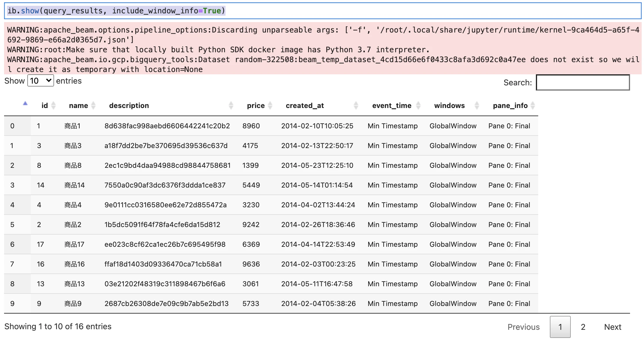Select page 1 button
Screen dimensions: 644x342
(x=560, y=327)
